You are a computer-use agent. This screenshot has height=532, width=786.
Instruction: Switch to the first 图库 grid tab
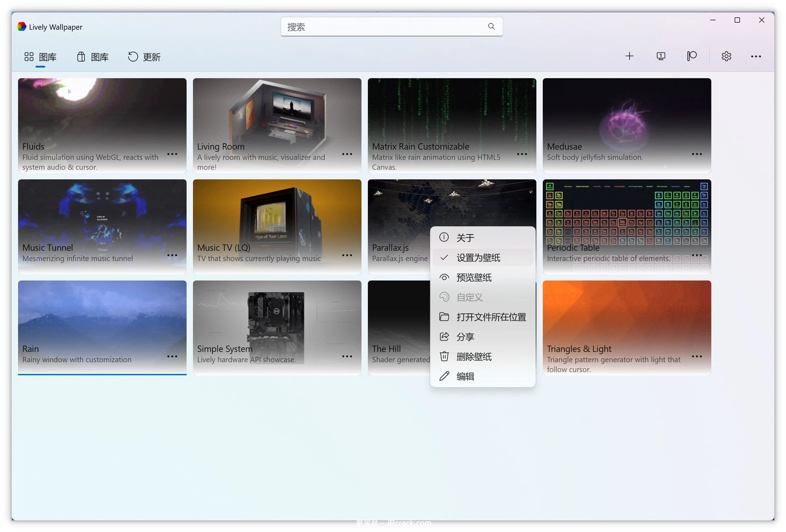[x=40, y=57]
